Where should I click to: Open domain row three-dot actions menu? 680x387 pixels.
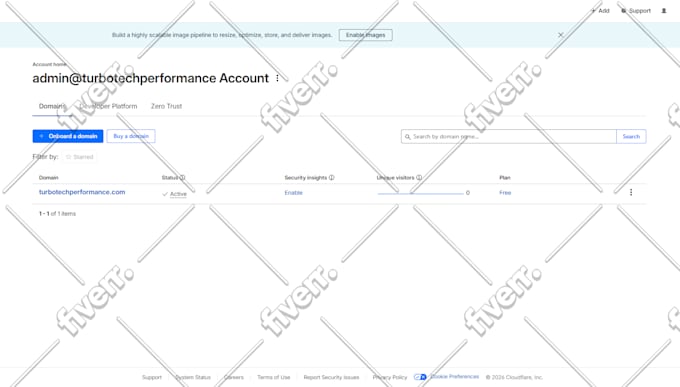631,192
